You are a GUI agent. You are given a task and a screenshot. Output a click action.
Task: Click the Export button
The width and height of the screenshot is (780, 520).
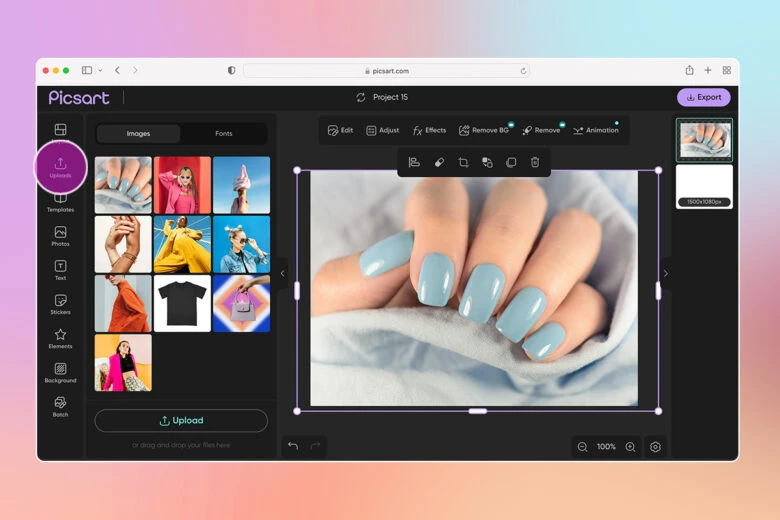pos(704,97)
